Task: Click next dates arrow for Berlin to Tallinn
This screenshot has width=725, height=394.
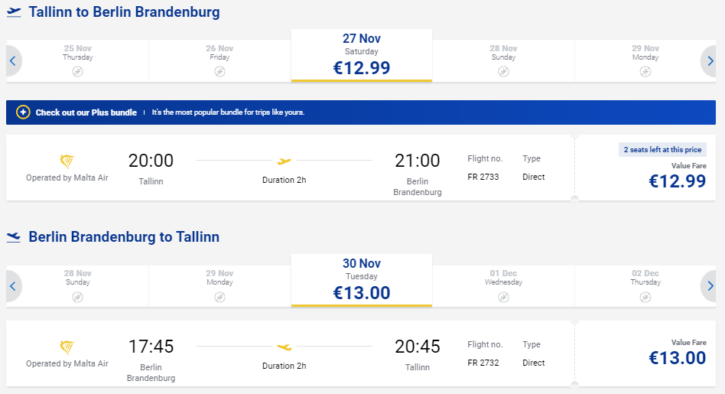Action: click(709, 286)
